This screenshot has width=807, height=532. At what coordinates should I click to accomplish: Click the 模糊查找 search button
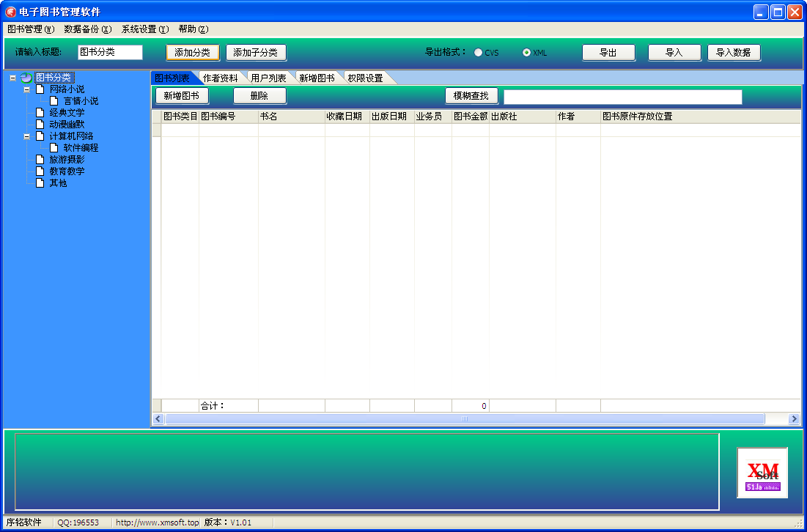point(471,95)
